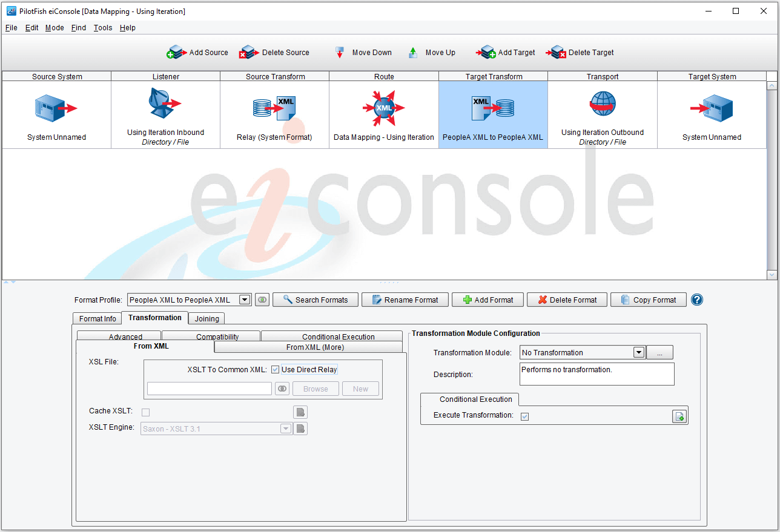Open the XSLT Engine dropdown
The image size is (780, 532).
tap(285, 429)
